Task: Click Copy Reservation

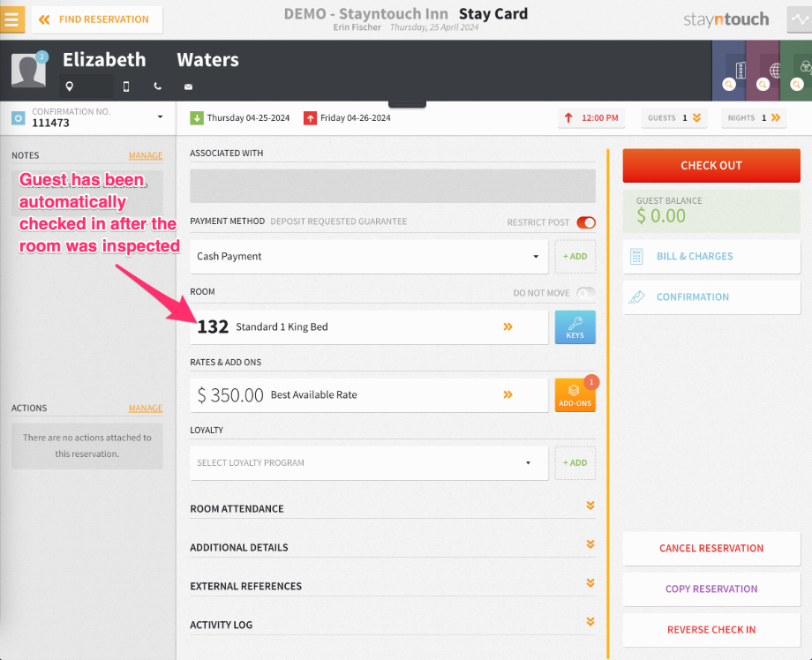Action: click(711, 589)
